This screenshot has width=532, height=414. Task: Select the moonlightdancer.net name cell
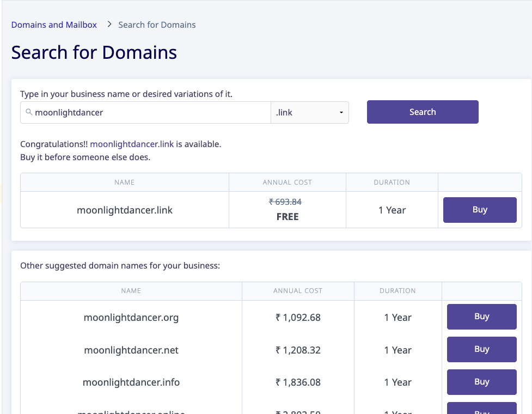pyautogui.click(x=131, y=350)
